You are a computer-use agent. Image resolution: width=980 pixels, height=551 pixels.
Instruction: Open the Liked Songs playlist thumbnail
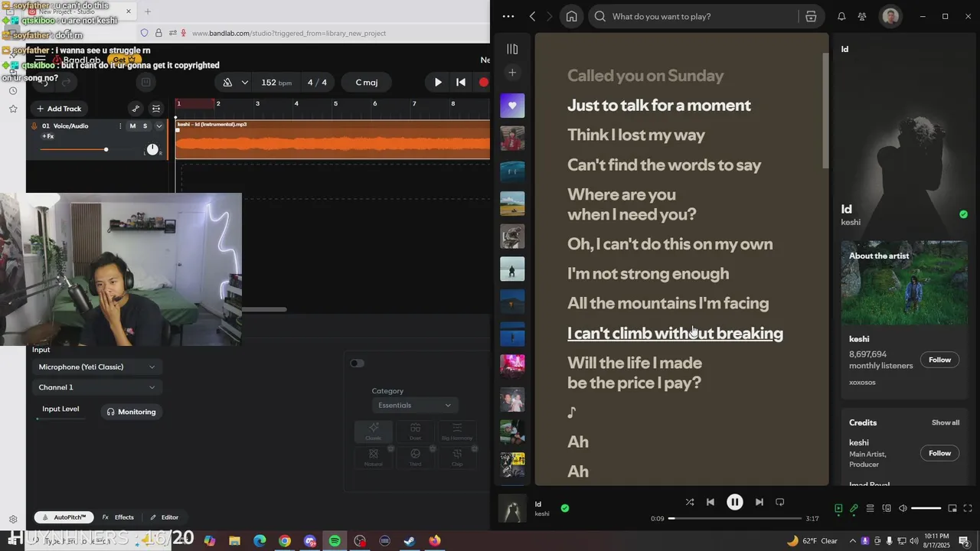512,106
